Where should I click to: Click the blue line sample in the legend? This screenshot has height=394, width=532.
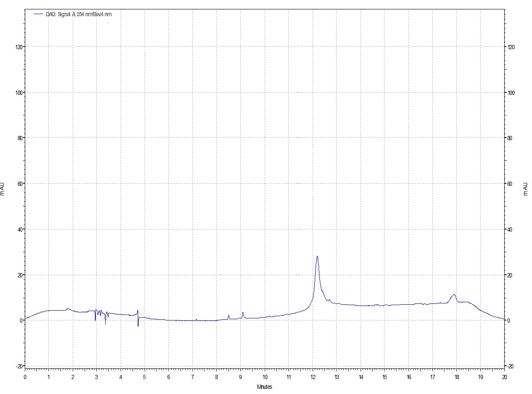tap(39, 14)
